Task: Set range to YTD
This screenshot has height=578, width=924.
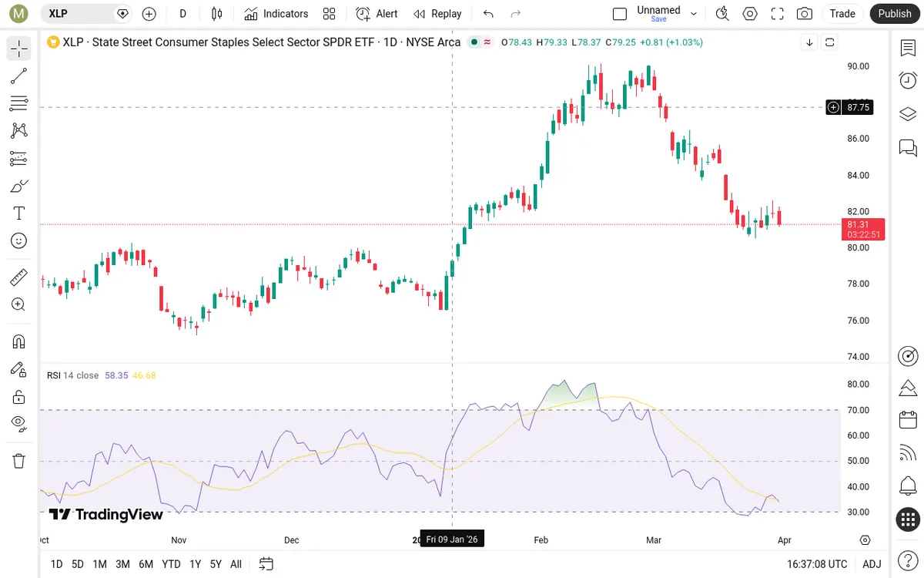Action: click(171, 564)
